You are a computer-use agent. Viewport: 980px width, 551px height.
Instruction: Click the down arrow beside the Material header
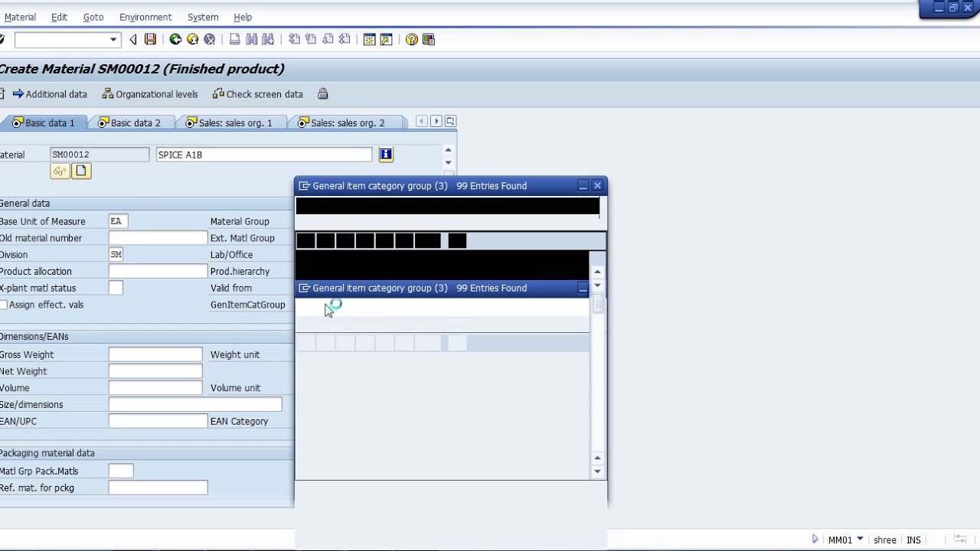point(448,162)
